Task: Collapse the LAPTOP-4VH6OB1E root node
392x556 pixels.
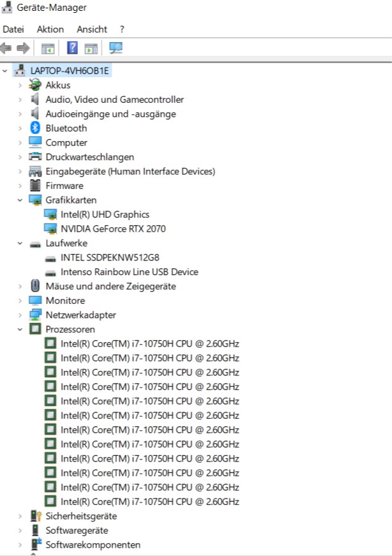Action: pyautogui.click(x=4, y=71)
